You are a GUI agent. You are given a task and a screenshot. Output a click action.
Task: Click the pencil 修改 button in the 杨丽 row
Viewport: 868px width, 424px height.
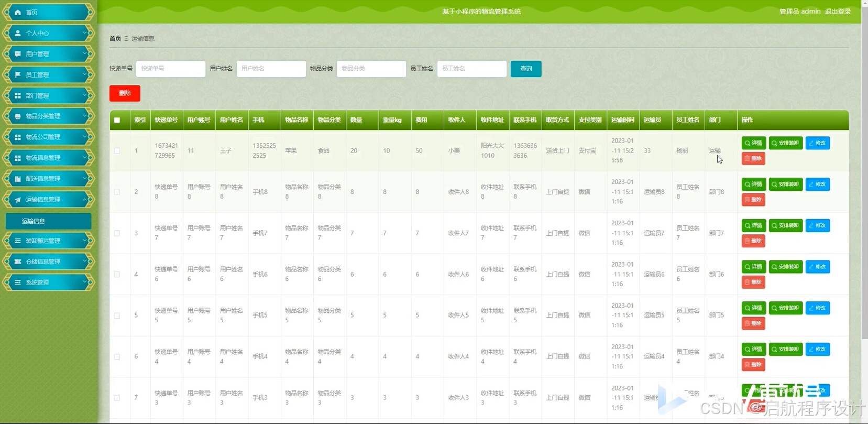coord(818,143)
